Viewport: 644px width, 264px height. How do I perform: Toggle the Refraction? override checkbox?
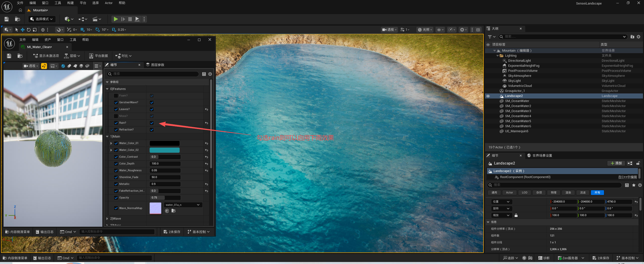[116, 130]
